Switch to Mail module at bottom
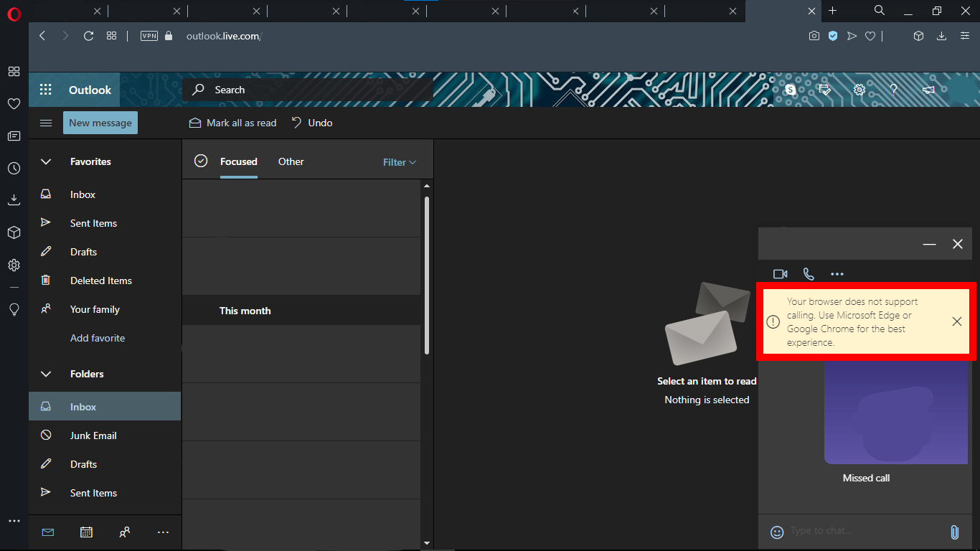The image size is (980, 551). click(x=47, y=532)
